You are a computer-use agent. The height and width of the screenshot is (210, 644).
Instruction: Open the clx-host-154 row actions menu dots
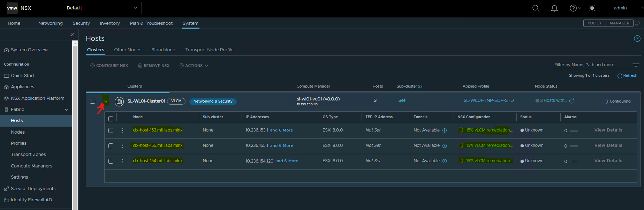coord(123,161)
